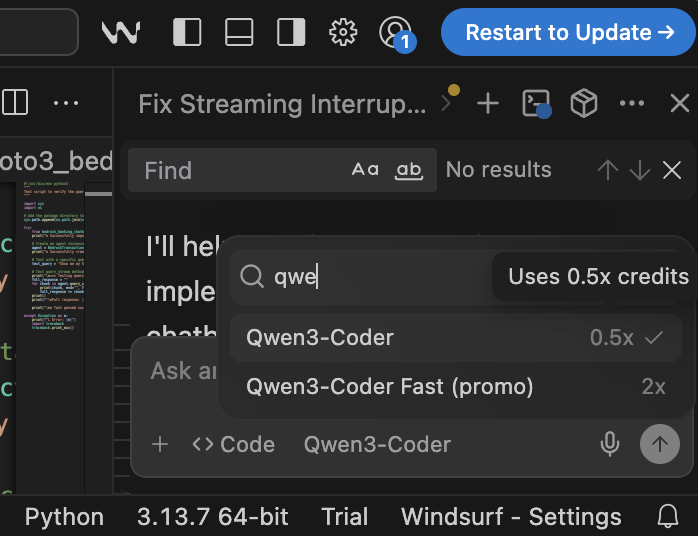Toggle Match Case in Find bar
Screen dimensions: 698x536
click(x=365, y=170)
